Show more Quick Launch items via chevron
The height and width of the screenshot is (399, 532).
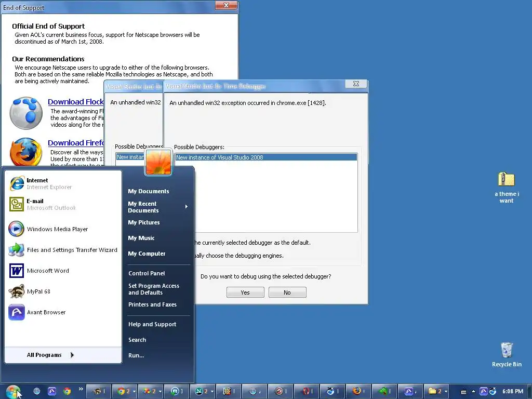[x=81, y=389]
